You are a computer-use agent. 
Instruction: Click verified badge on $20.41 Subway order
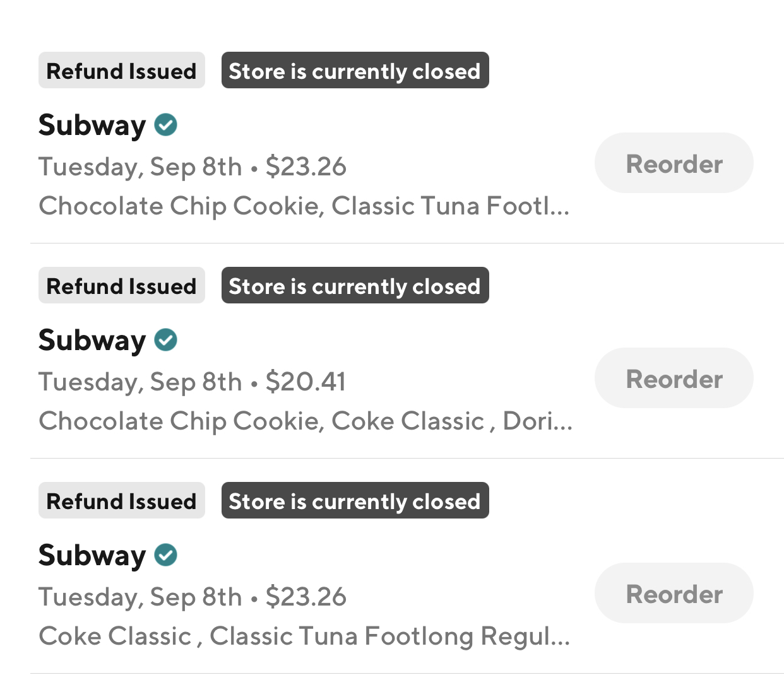point(166,340)
